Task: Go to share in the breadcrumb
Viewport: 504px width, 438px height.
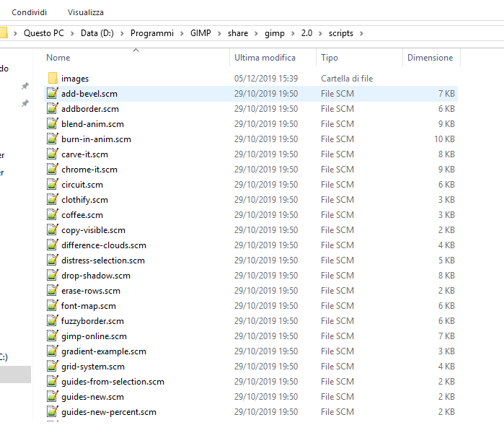Action: click(238, 33)
